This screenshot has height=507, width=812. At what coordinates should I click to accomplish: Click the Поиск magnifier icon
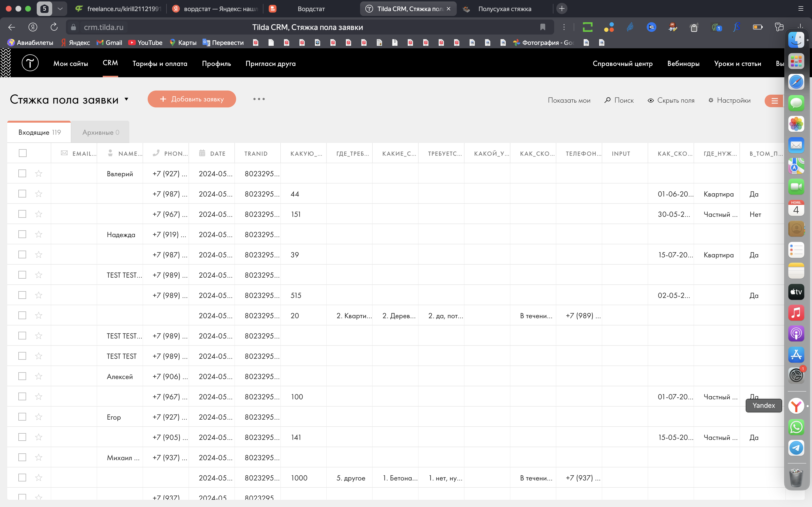(x=607, y=100)
